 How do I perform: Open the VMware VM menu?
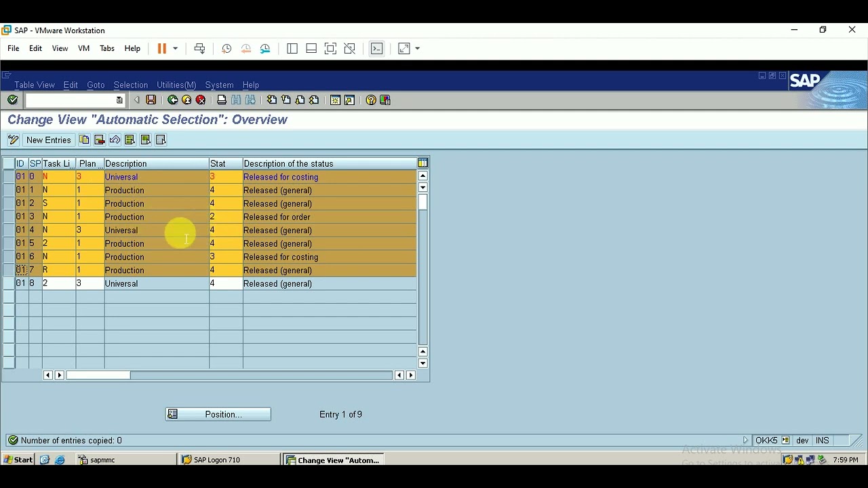click(x=84, y=49)
